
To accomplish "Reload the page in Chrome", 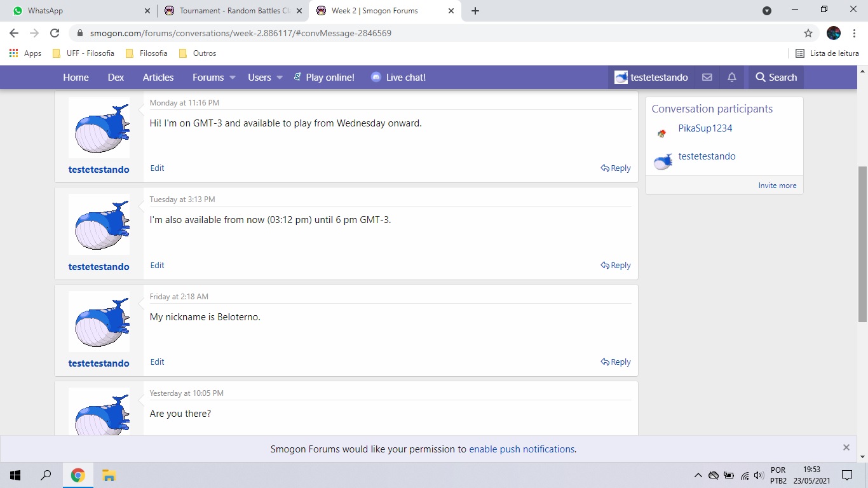I will point(55,33).
